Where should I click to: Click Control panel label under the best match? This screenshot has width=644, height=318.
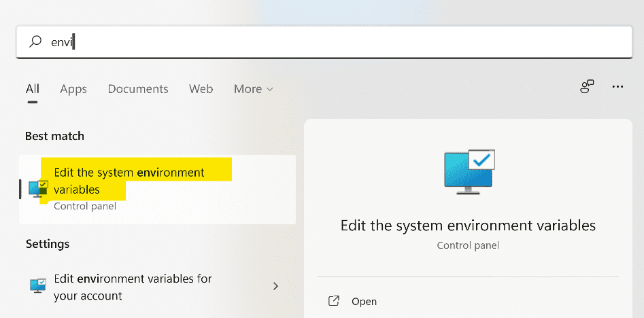coord(84,206)
